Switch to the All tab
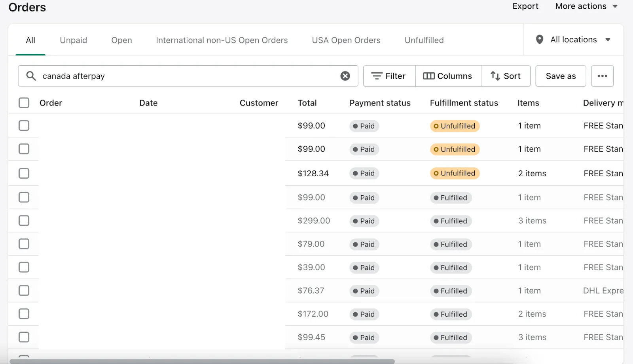 click(30, 40)
